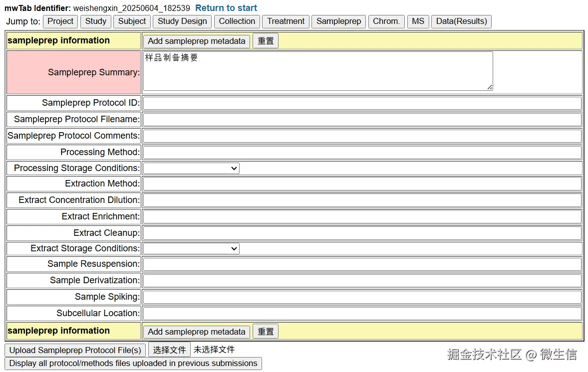588x372 pixels.
Task: Click the Processing Storage Conditions label
Action: pyautogui.click(x=77, y=168)
